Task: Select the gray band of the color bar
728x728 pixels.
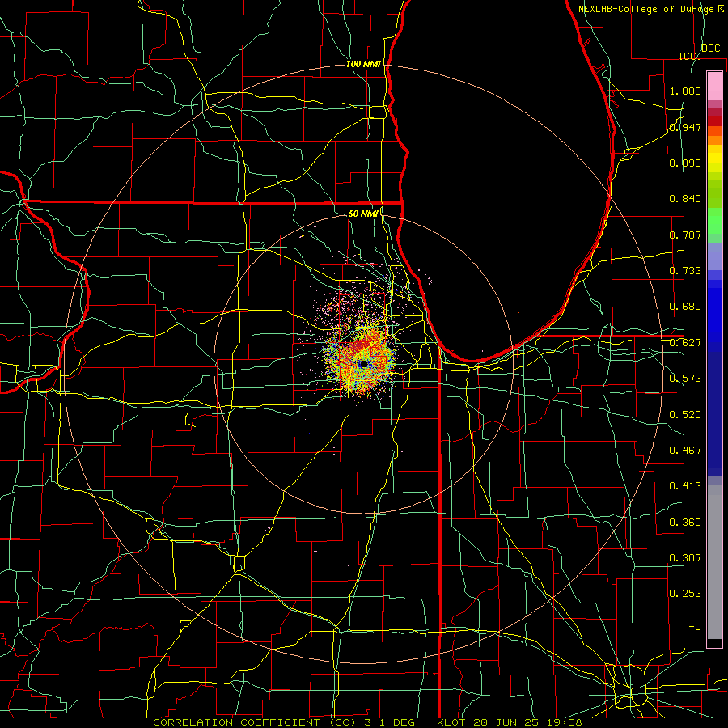Action: (714, 562)
